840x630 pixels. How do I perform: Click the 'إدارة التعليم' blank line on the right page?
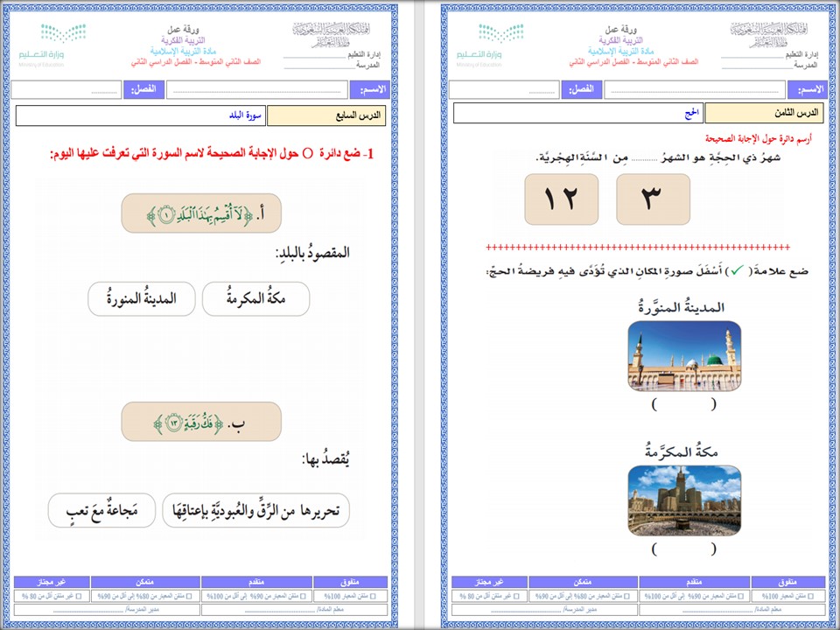pos(752,57)
